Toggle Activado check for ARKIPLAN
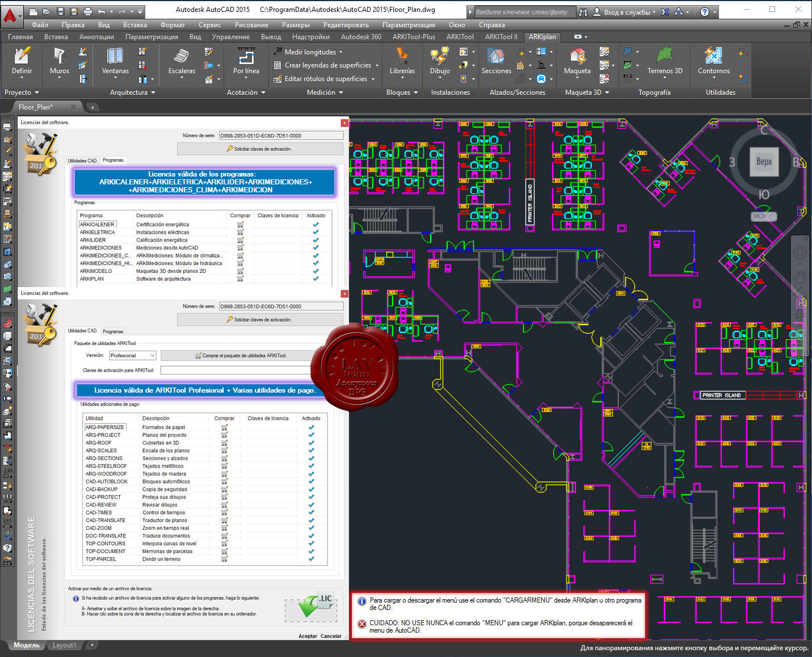This screenshot has height=657, width=812. point(315,279)
